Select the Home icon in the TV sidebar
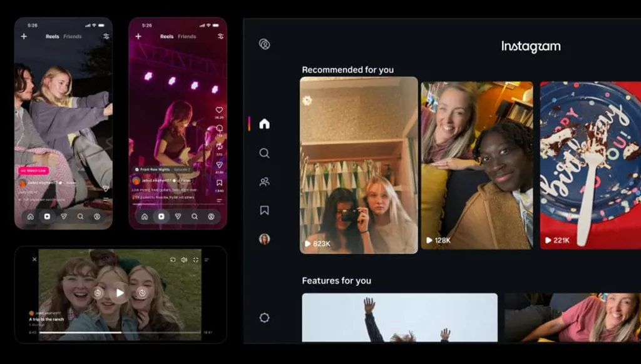This screenshot has height=364, width=641. (x=265, y=123)
